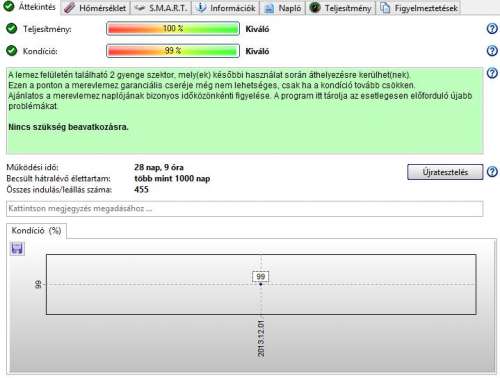Open the Áttekintés overview tab

[x=30, y=7]
